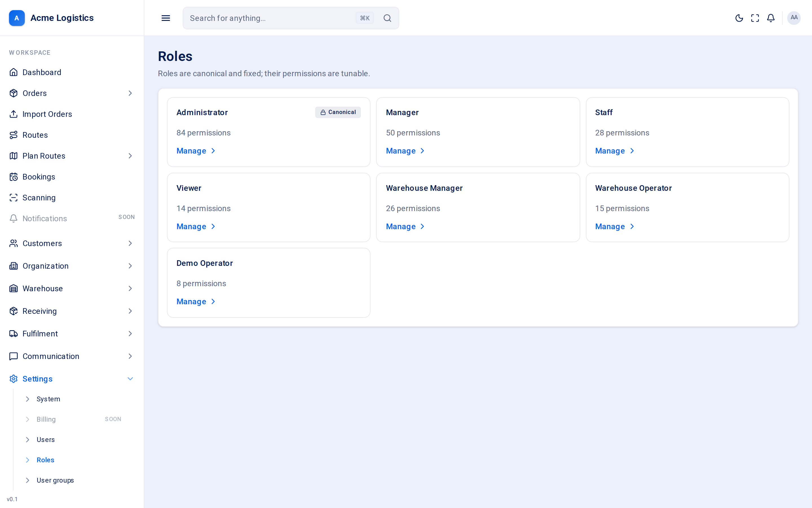Click the search magnifier icon

[387, 18]
